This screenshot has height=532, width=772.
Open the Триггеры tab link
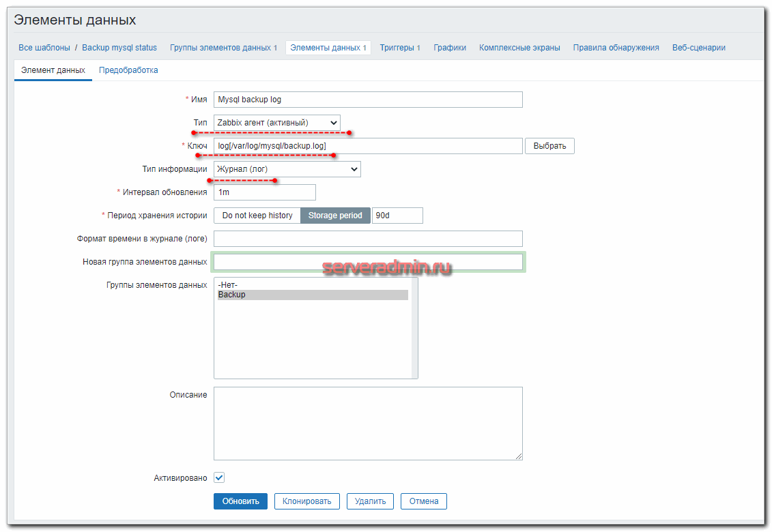click(x=399, y=48)
